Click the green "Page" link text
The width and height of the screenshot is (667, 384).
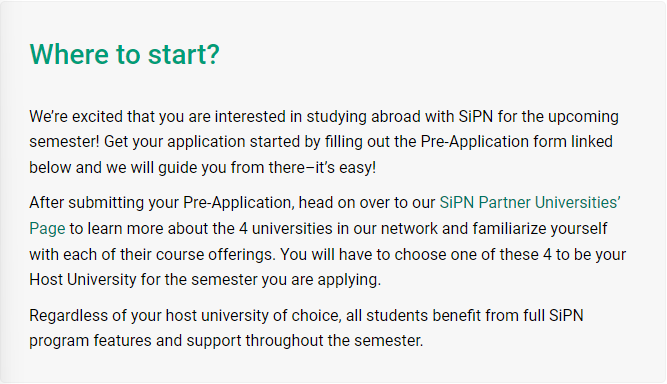[47, 229]
